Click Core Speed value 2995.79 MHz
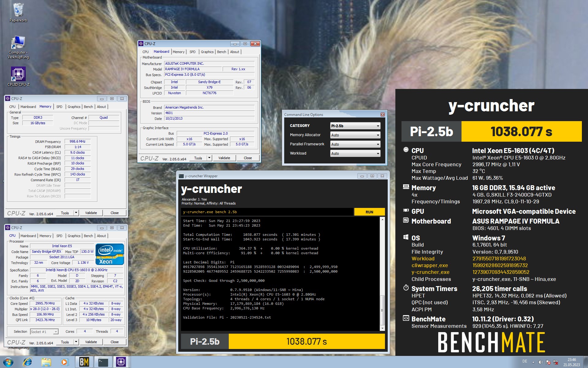Screen dimensions: 588x368 [x=45, y=303]
